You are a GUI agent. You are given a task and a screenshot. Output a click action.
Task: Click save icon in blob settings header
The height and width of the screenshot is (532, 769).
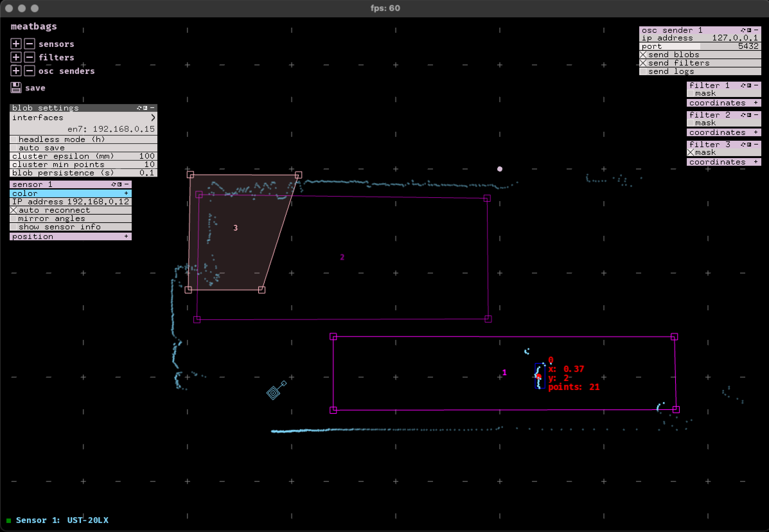(x=145, y=108)
